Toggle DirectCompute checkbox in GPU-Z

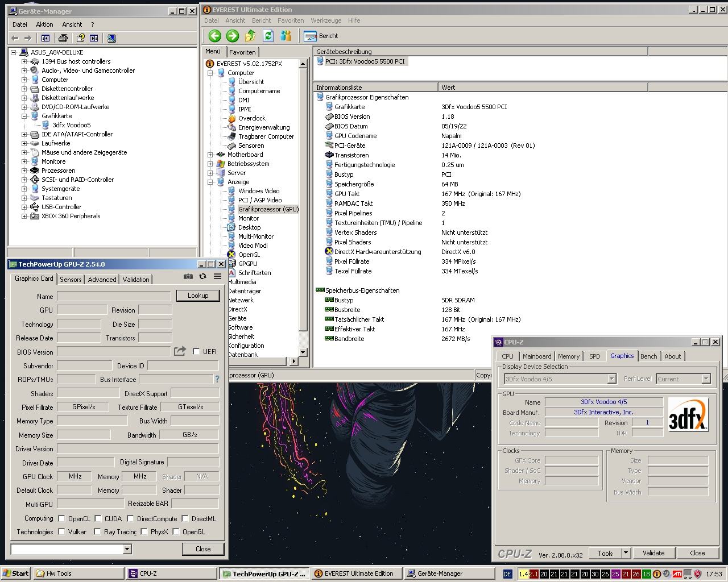tap(130, 518)
